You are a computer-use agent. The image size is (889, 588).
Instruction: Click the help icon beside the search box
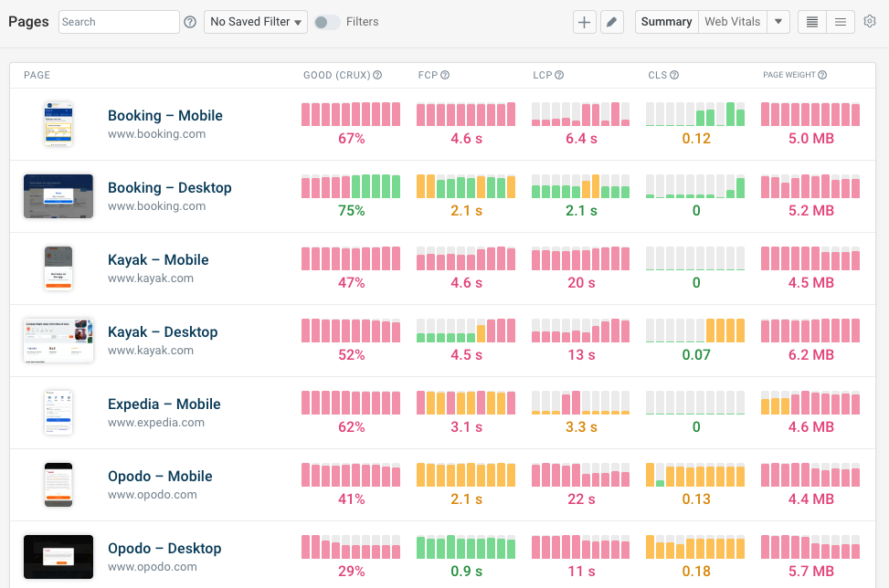(189, 21)
